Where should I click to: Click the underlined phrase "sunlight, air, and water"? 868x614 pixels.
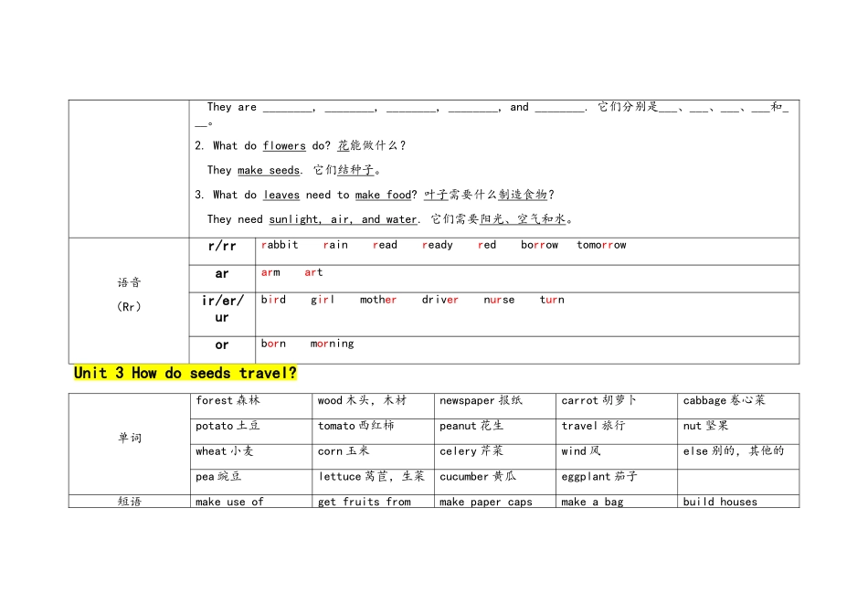(x=343, y=219)
